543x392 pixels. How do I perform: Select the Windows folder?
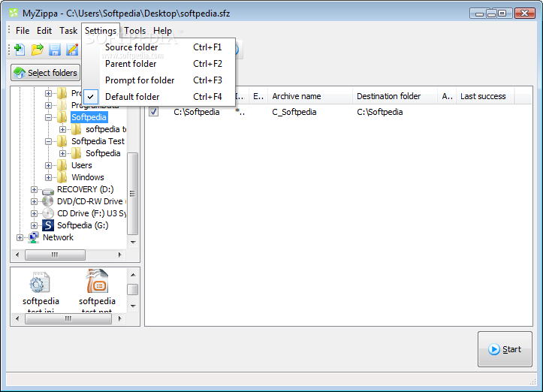[88, 177]
